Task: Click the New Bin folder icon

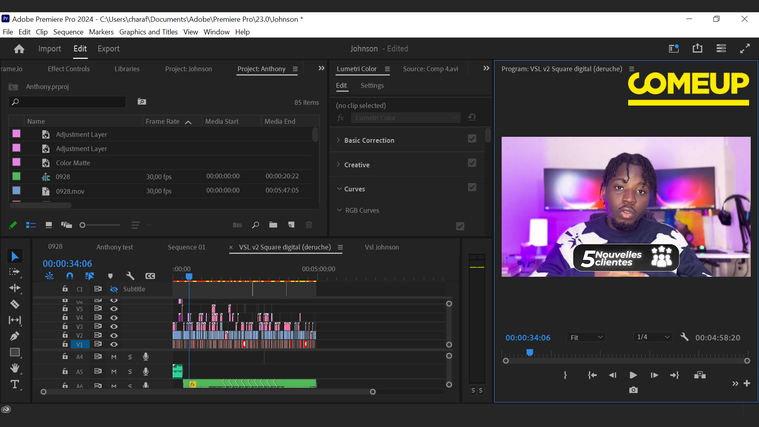Action: (x=273, y=225)
